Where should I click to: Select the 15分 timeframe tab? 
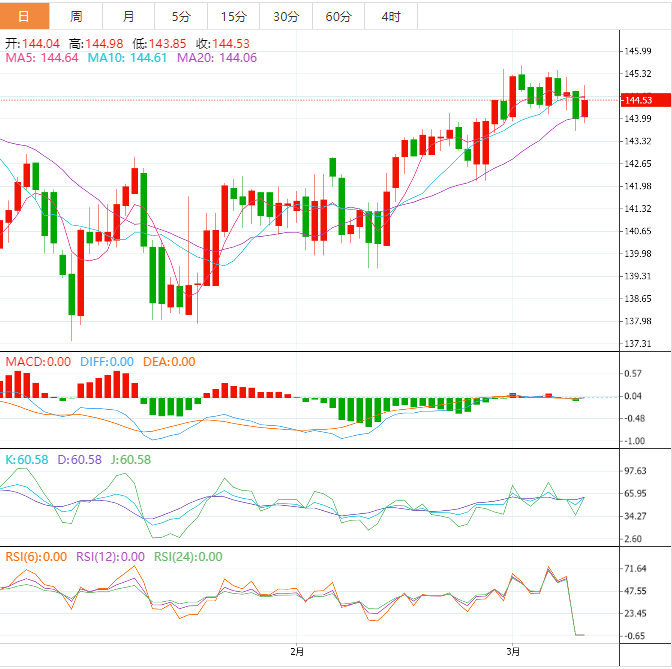tap(233, 16)
